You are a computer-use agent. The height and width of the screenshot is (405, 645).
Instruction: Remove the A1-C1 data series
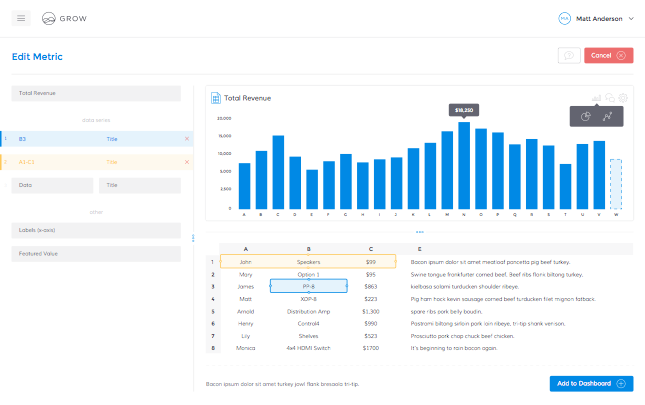(x=187, y=161)
